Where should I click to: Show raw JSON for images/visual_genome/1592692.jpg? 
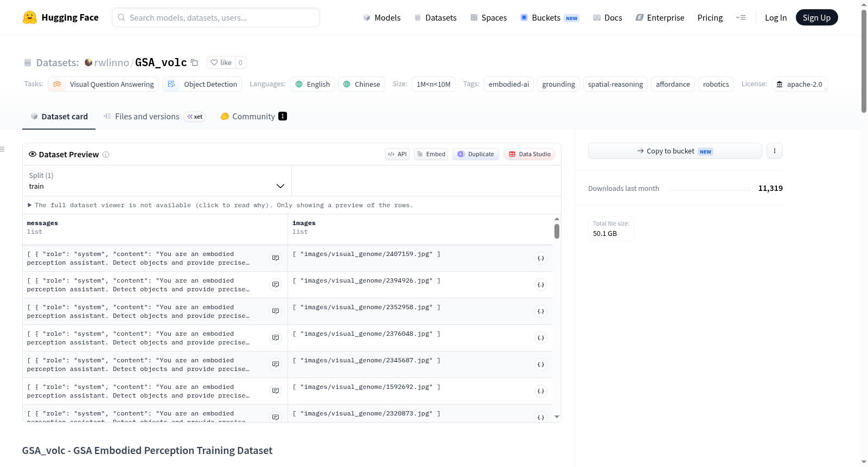tap(541, 391)
